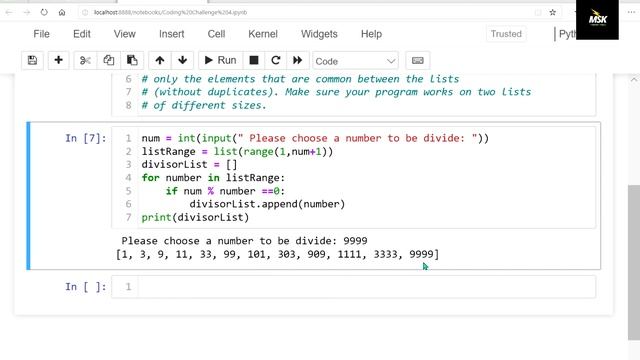Open the Help menu
Screen dimensions: 640x360
[371, 34]
